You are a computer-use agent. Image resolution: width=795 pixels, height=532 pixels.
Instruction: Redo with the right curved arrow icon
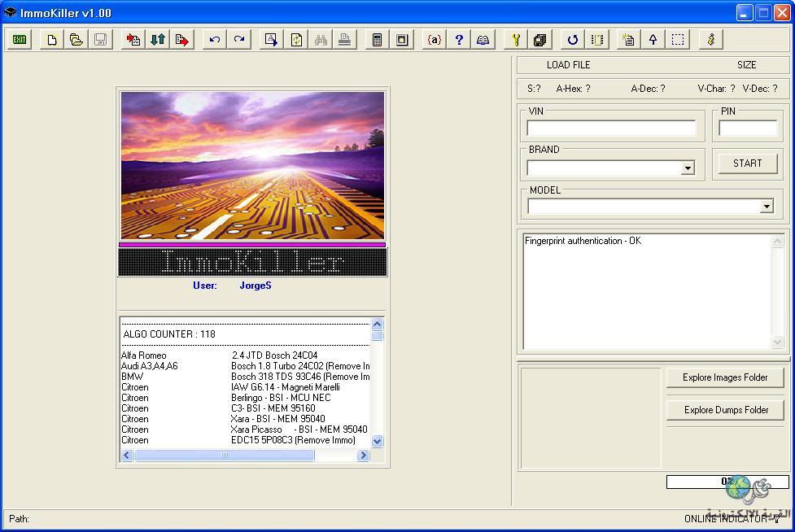coord(238,40)
